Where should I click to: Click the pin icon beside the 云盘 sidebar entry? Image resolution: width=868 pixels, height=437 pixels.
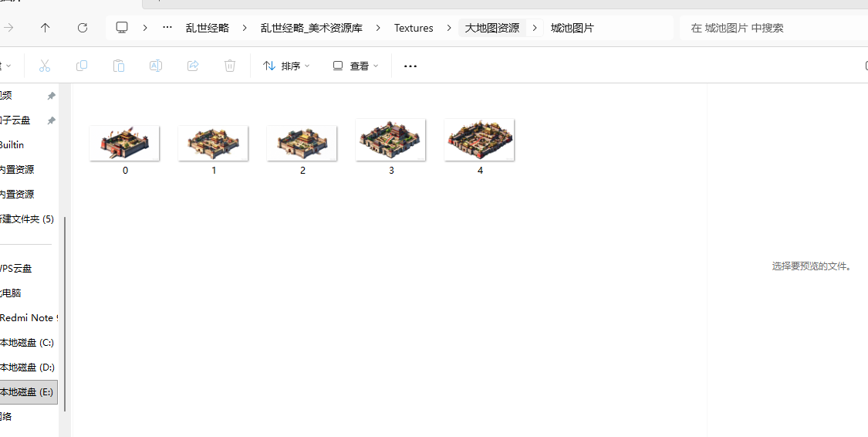tap(51, 120)
